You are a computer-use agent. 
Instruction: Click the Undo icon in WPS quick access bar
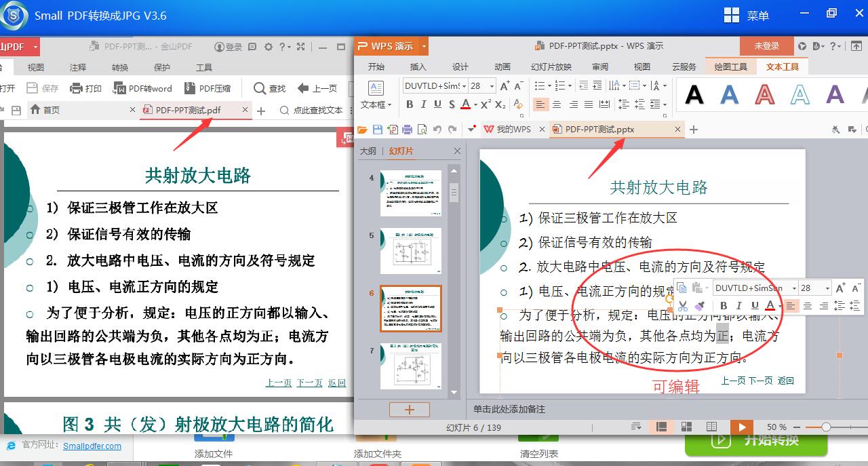click(x=437, y=129)
